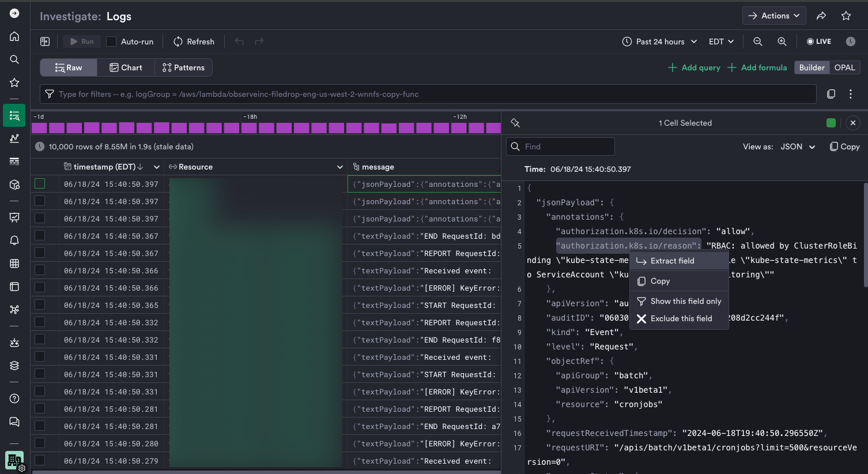This screenshot has height=474, width=868.
Task: Open the Home icon in sidebar
Action: (x=14, y=36)
